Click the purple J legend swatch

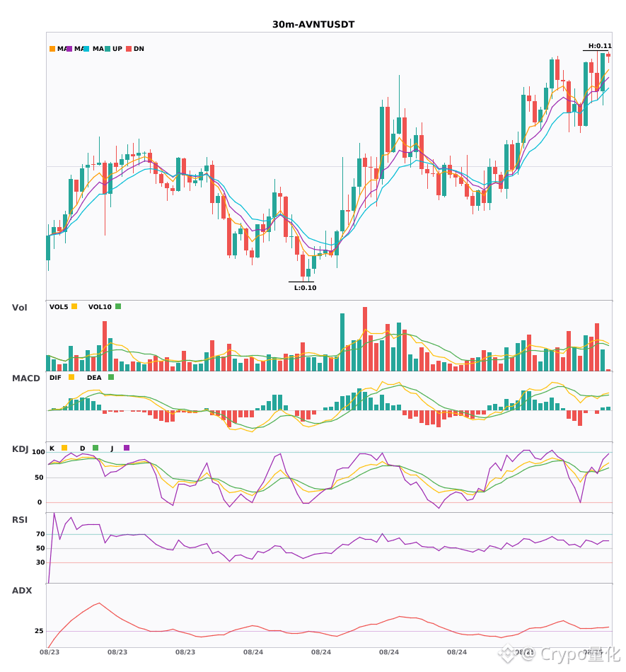127,448
